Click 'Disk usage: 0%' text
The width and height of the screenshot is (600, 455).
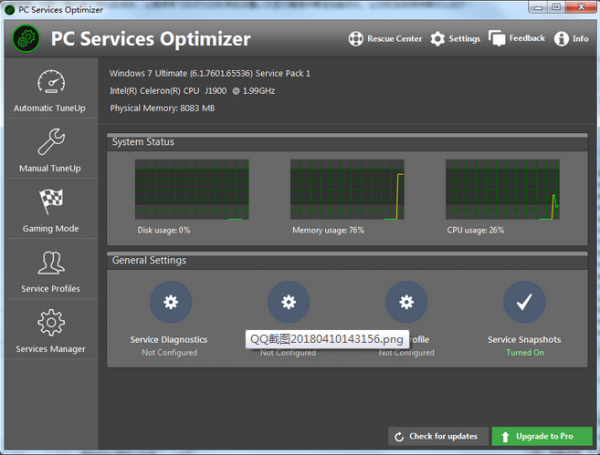(164, 230)
